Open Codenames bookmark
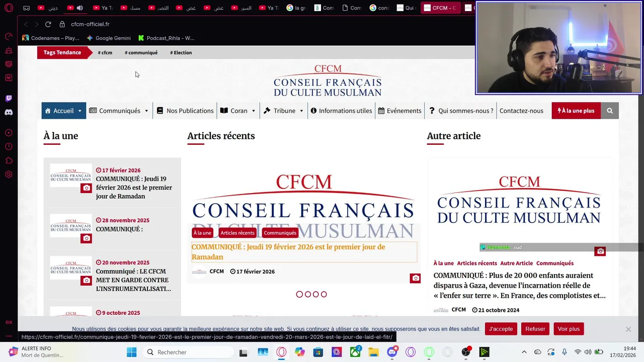This screenshot has width=644, height=362. 51,38
